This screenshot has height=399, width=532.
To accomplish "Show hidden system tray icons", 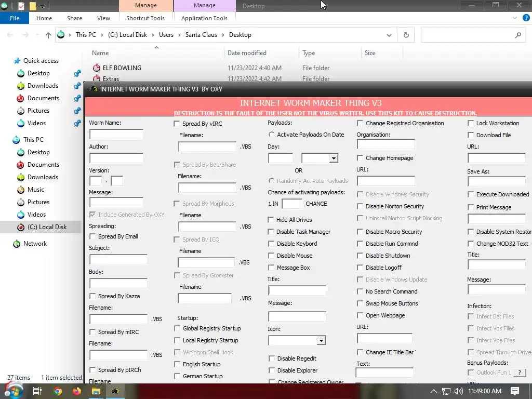I will [x=433, y=391].
